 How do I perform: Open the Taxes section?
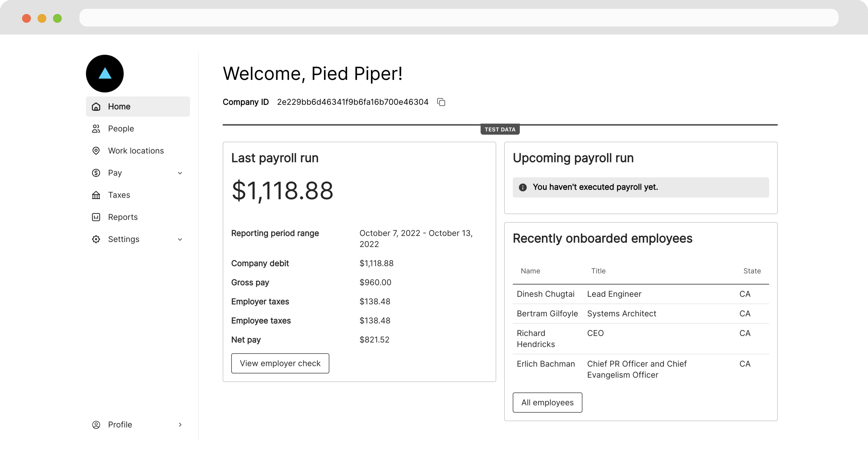pyautogui.click(x=138, y=195)
